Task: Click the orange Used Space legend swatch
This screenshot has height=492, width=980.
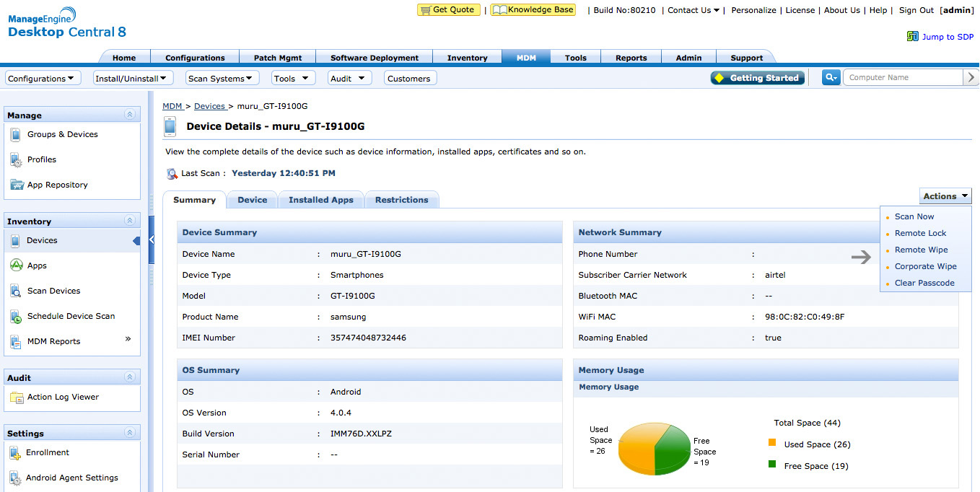Action: (x=772, y=443)
